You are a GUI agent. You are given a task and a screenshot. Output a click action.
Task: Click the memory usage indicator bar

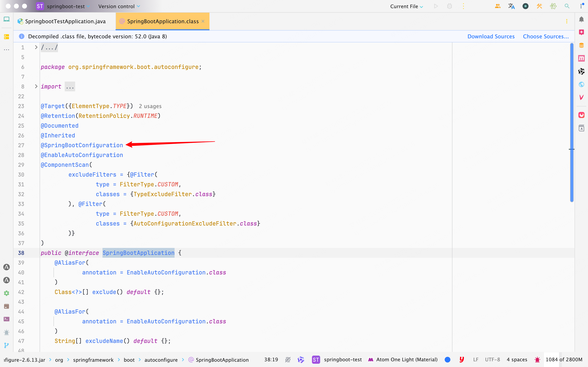564,359
